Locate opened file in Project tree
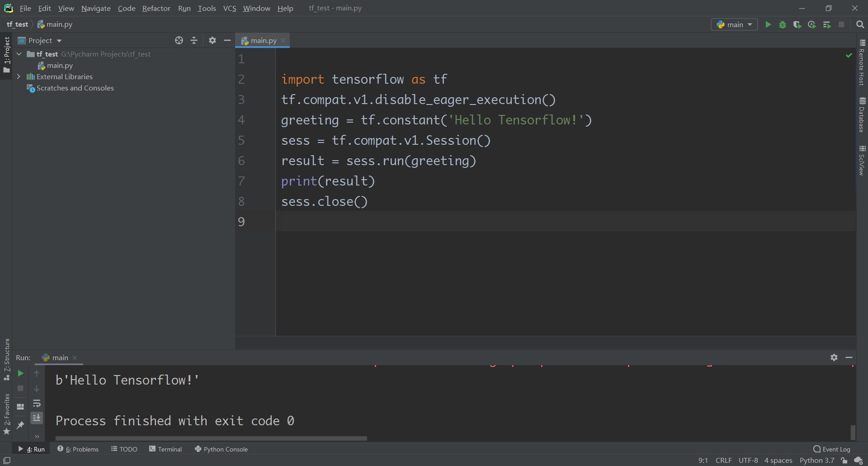868x466 pixels. click(179, 40)
